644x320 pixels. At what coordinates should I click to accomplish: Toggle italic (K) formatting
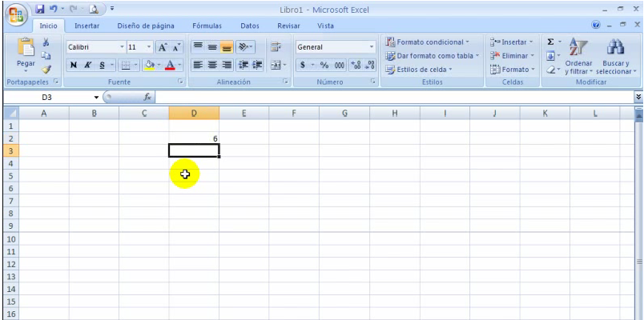pyautogui.click(x=88, y=65)
